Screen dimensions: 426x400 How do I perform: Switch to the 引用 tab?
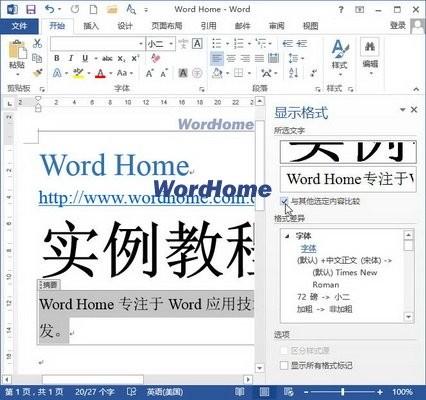coord(208,26)
